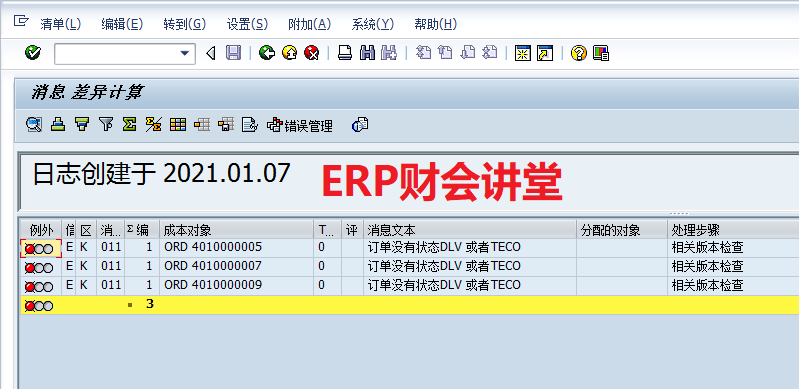The image size is (799, 389).
Task: Click the green checkmark Enter icon
Action: point(33,53)
